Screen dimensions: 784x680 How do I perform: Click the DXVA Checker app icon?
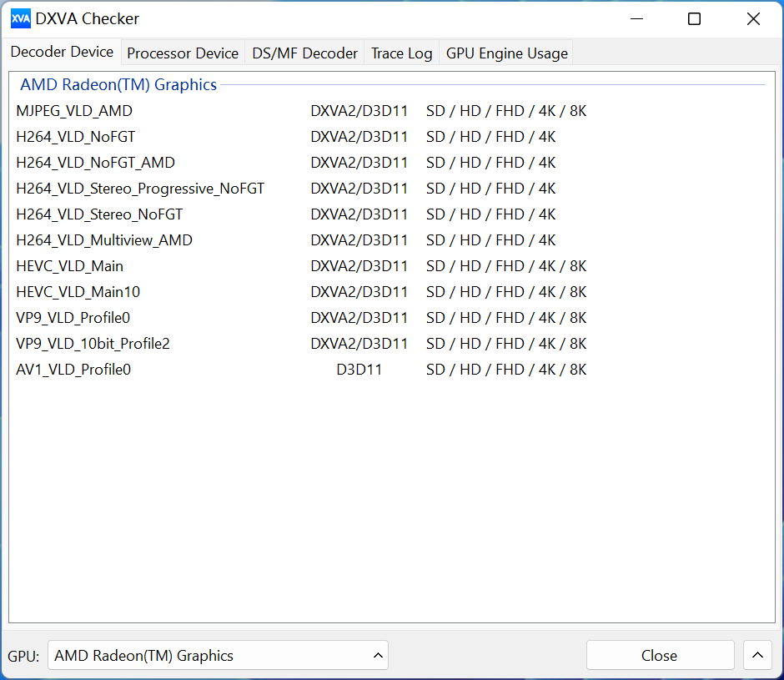coord(21,19)
